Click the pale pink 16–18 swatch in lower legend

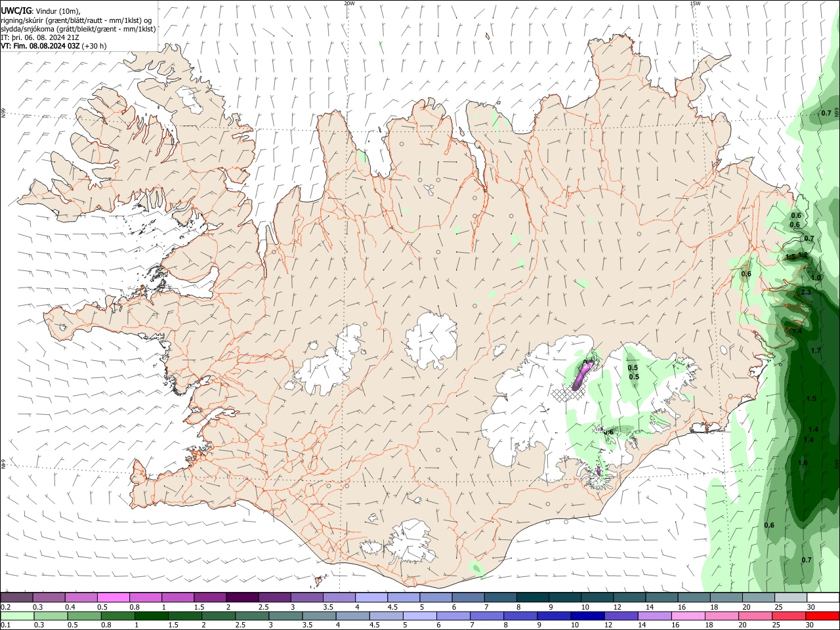pos(688,616)
